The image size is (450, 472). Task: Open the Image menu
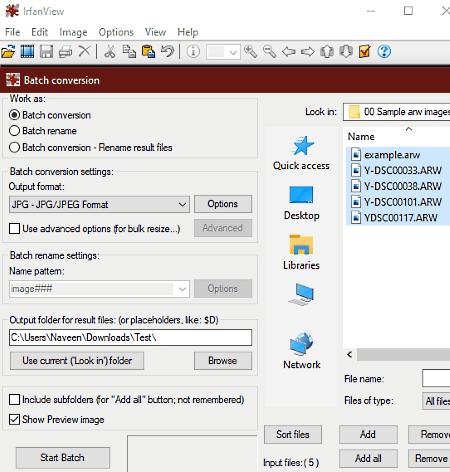[x=73, y=32]
